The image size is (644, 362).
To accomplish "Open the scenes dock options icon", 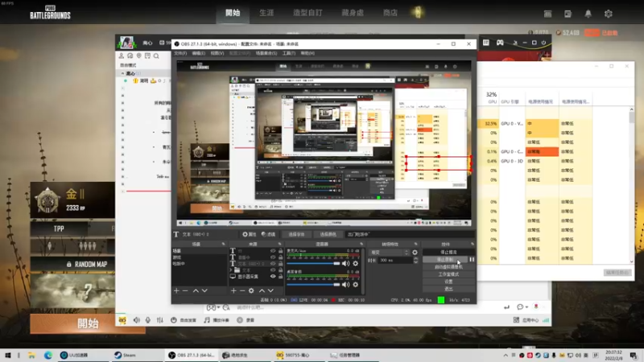I will coord(224,245).
